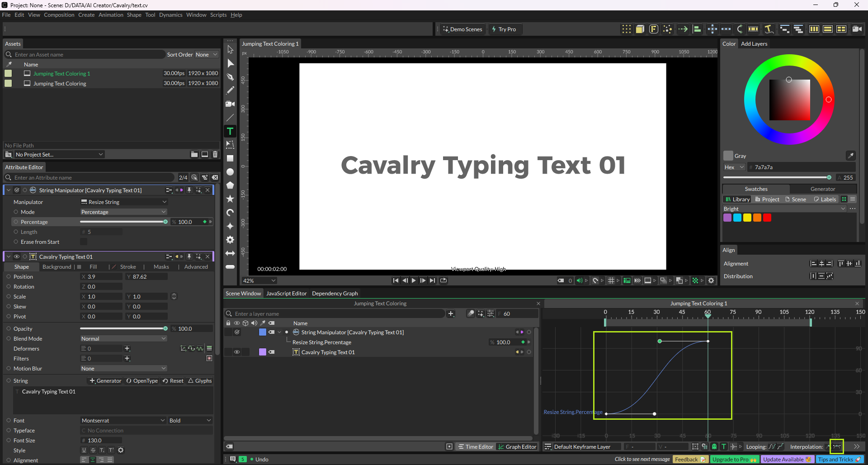Open the Animation menu
Image resolution: width=868 pixels, height=465 pixels.
coord(111,15)
